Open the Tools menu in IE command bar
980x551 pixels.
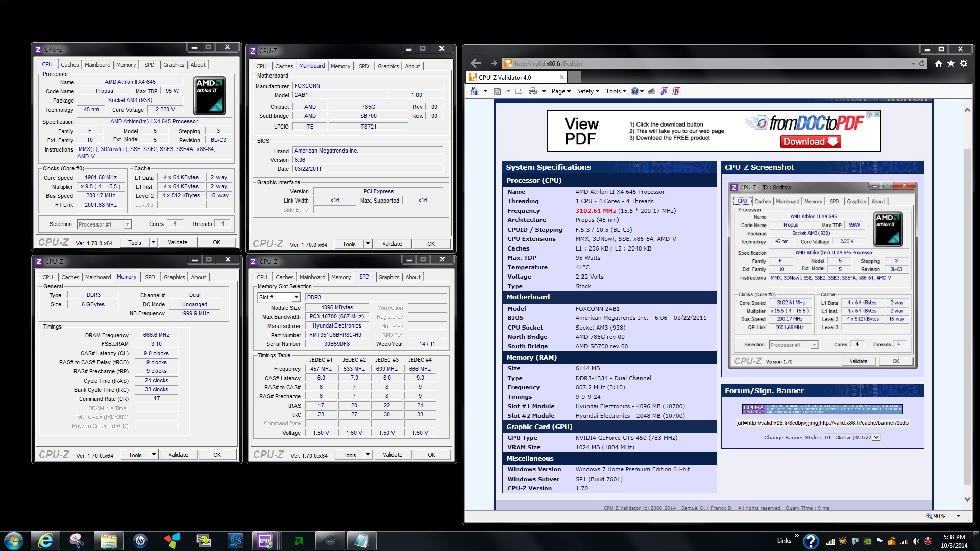click(616, 91)
